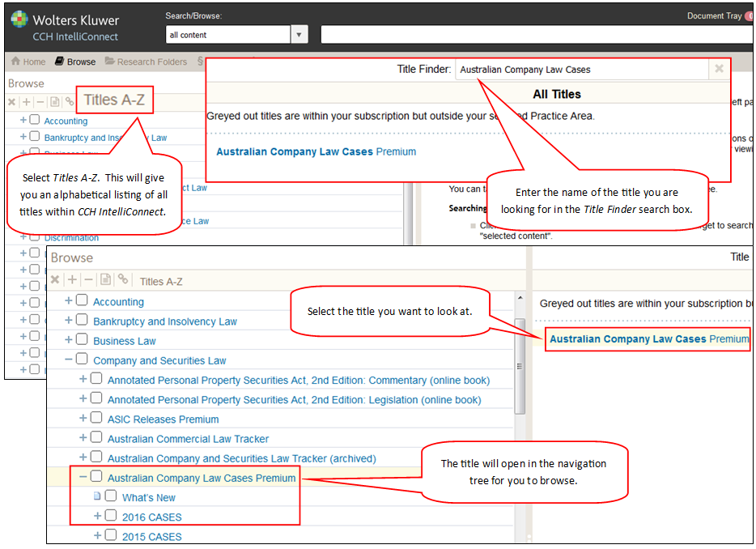The height and width of the screenshot is (549, 756).
Task: Tick the Company and Securities Law checkbox
Action: [x=82, y=359]
